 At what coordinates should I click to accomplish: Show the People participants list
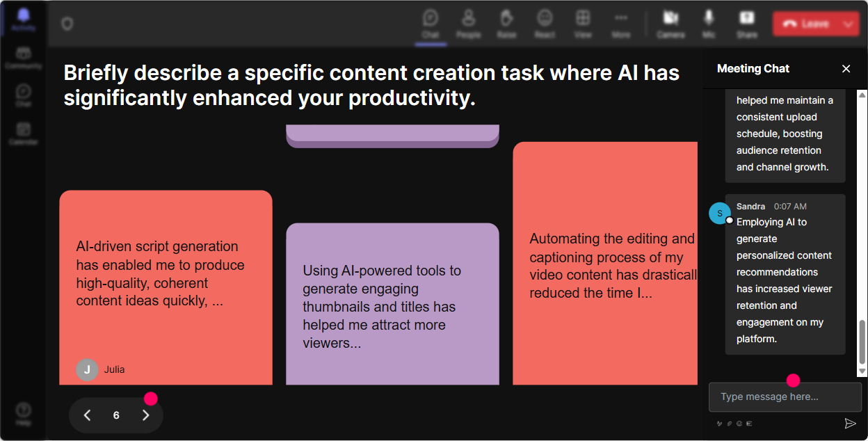468,24
